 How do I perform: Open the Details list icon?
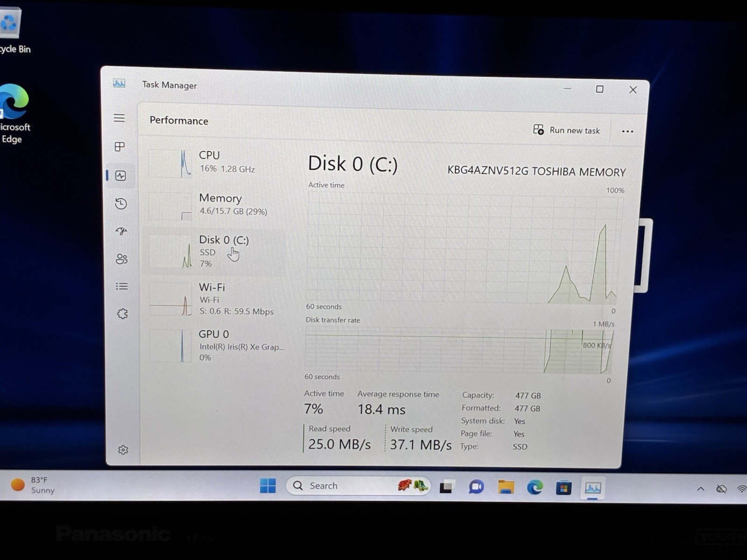122,286
